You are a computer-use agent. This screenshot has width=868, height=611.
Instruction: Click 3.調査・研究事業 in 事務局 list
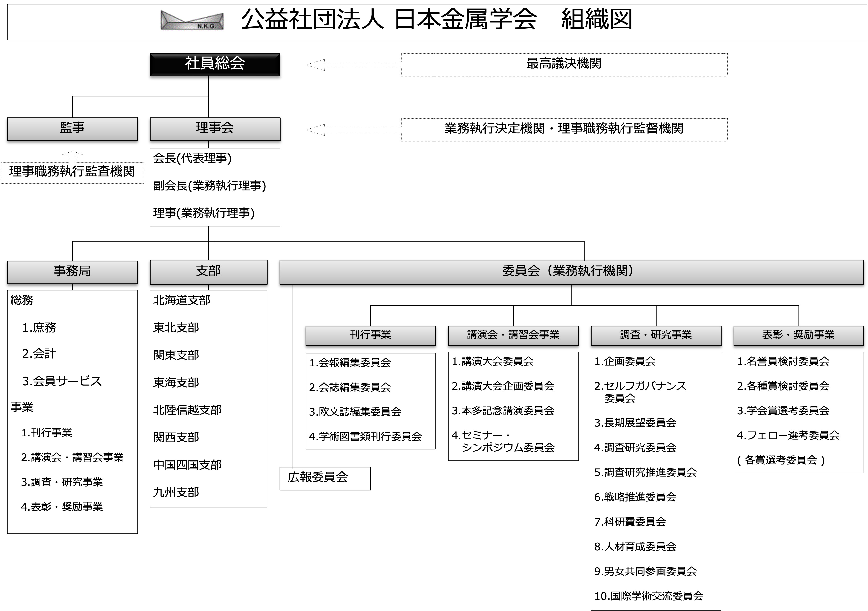point(62,482)
